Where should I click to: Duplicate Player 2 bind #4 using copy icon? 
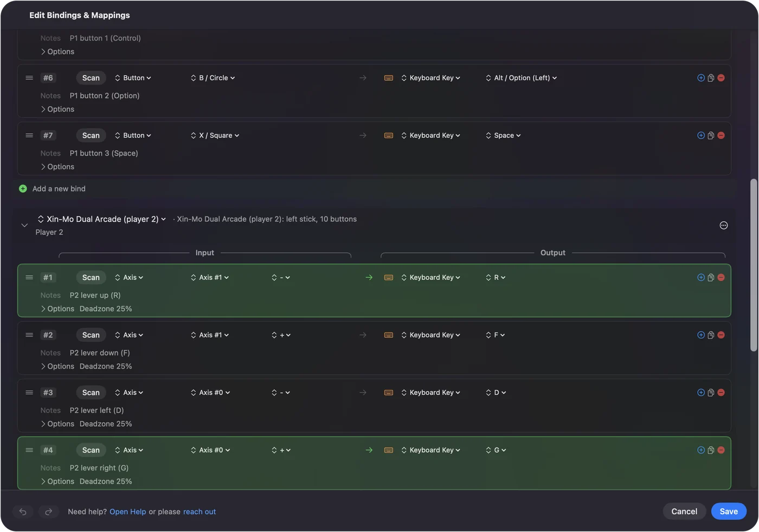pos(711,450)
